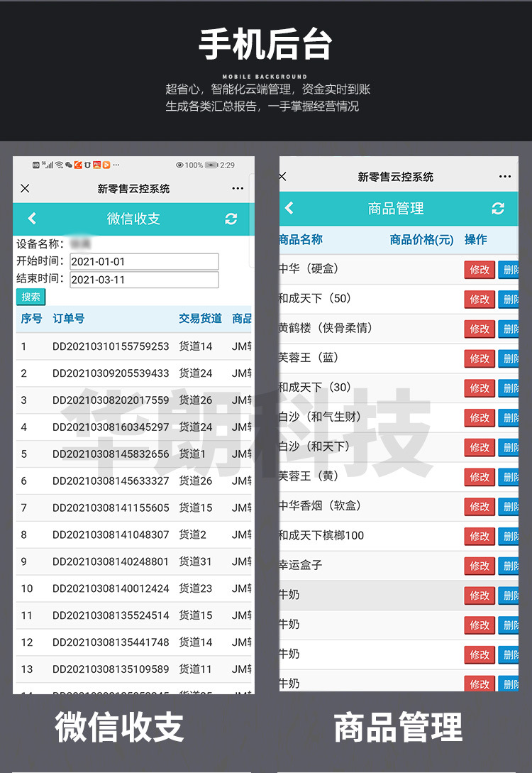
Task: Select order DD20210308160345297
Action: point(111,427)
